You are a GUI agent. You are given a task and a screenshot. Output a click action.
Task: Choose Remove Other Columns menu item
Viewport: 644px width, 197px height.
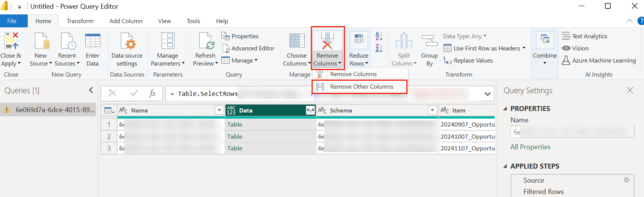click(360, 87)
